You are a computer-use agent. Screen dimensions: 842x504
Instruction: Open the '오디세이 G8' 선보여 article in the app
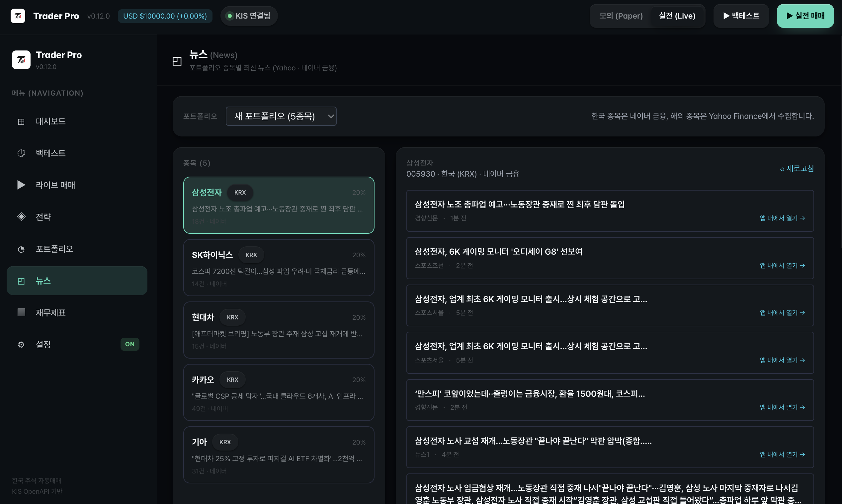point(782,266)
